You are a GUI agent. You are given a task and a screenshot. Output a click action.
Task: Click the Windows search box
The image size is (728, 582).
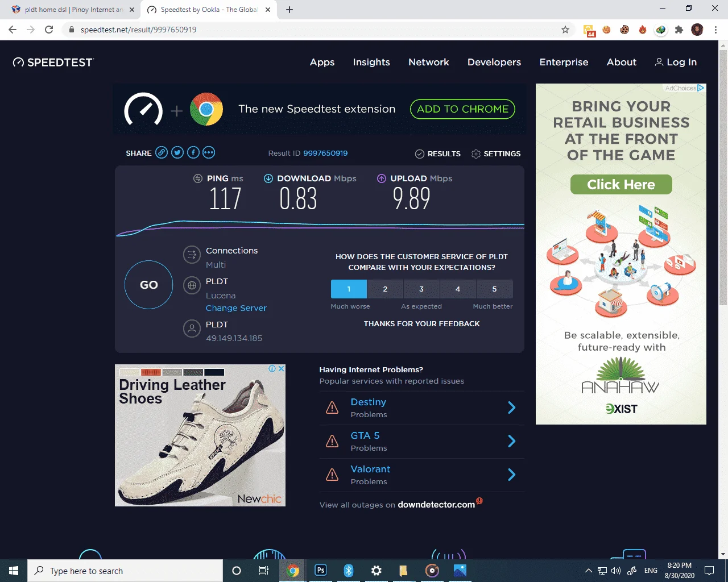point(125,571)
